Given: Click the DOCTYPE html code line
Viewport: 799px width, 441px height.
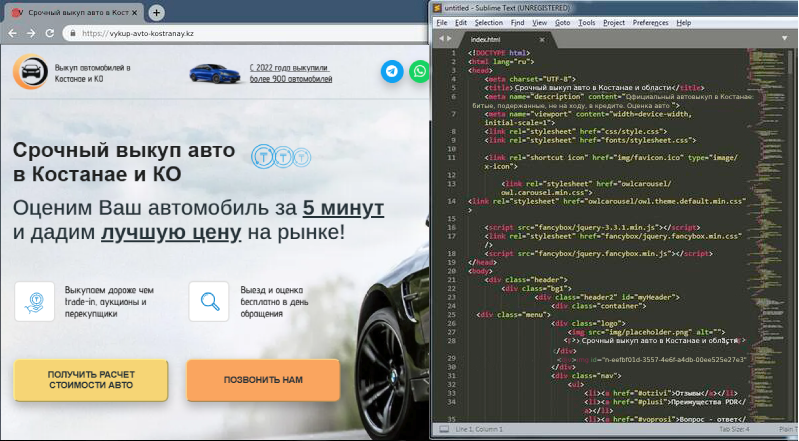Looking at the screenshot, I should (499, 53).
